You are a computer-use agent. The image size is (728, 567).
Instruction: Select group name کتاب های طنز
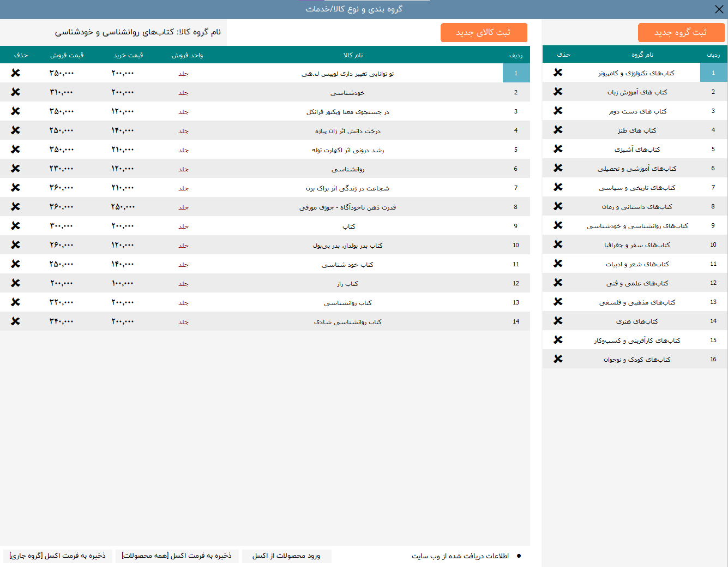coord(637,130)
